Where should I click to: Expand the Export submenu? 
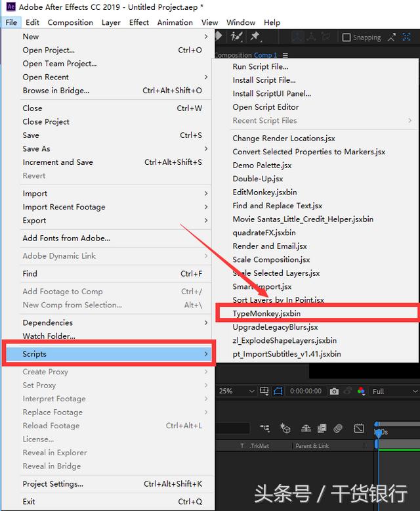[x=108, y=220]
